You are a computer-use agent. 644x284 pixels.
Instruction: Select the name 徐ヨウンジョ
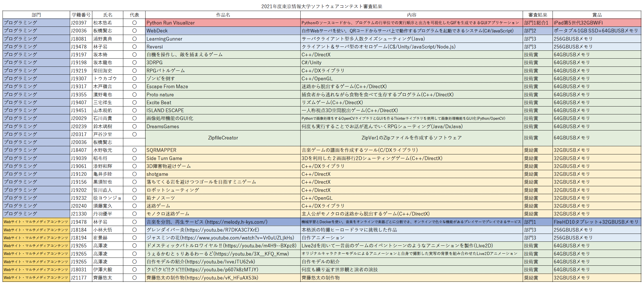coord(108,198)
